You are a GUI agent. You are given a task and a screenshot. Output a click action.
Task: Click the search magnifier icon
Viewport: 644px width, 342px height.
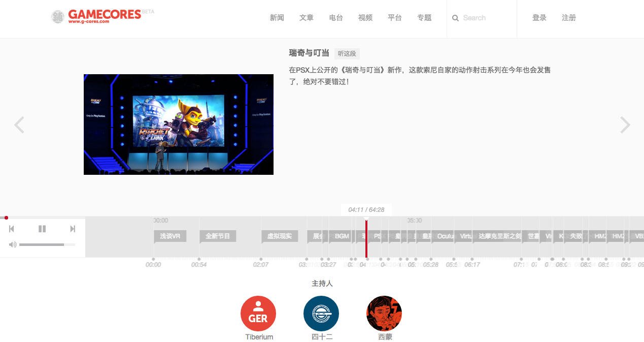point(455,18)
